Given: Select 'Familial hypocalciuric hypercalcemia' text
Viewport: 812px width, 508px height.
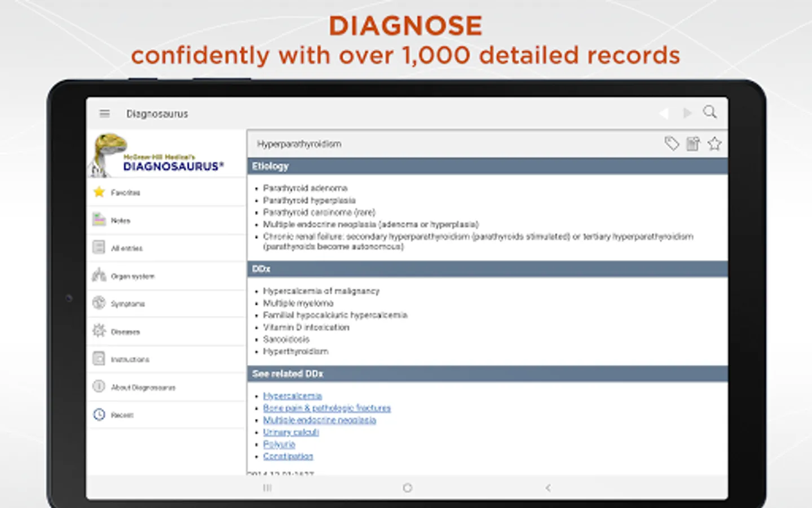Looking at the screenshot, I should [335, 315].
